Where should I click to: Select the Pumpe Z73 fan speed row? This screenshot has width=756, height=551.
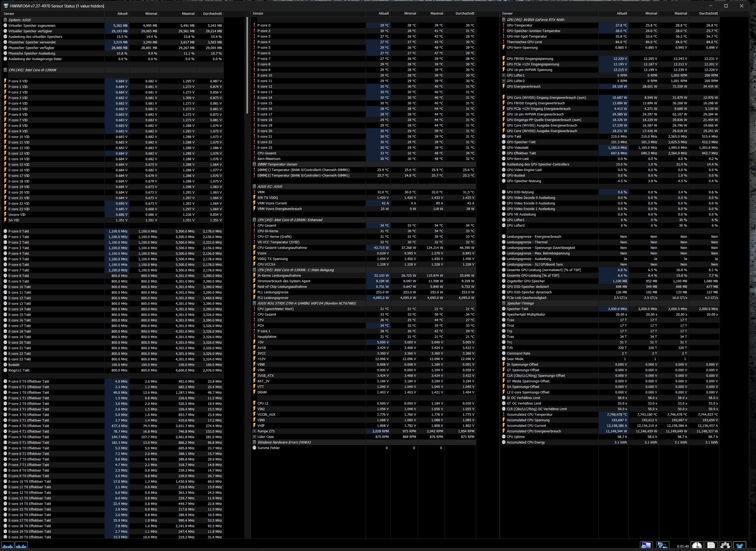266,431
